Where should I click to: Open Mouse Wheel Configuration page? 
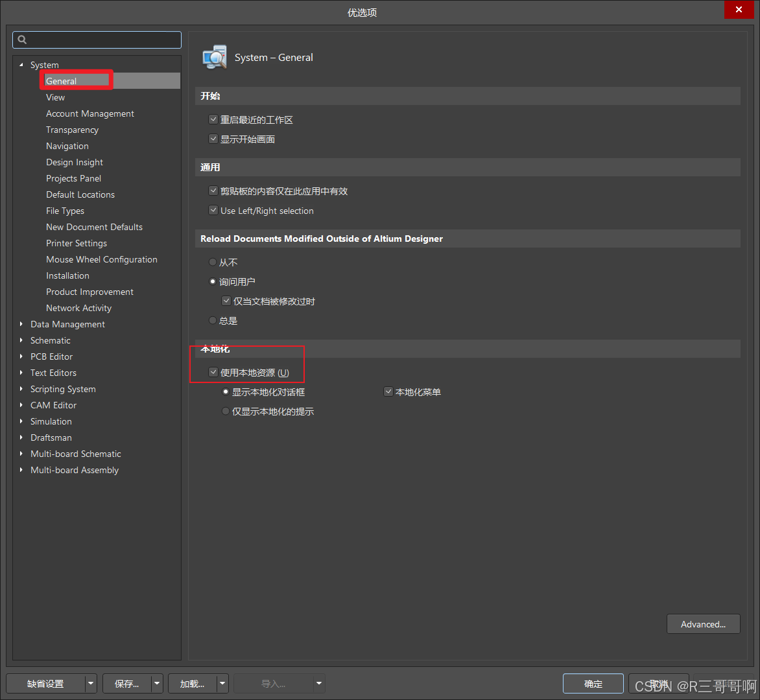pos(102,259)
